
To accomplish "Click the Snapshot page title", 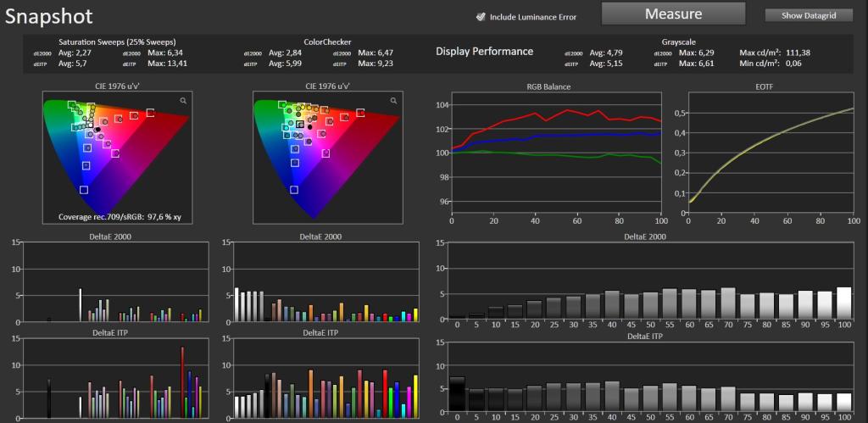I will (48, 17).
